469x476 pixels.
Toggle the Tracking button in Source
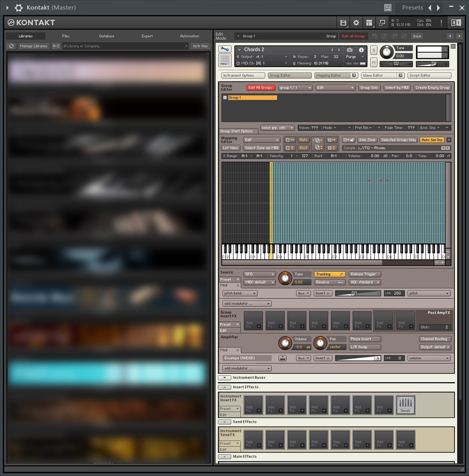(x=329, y=274)
